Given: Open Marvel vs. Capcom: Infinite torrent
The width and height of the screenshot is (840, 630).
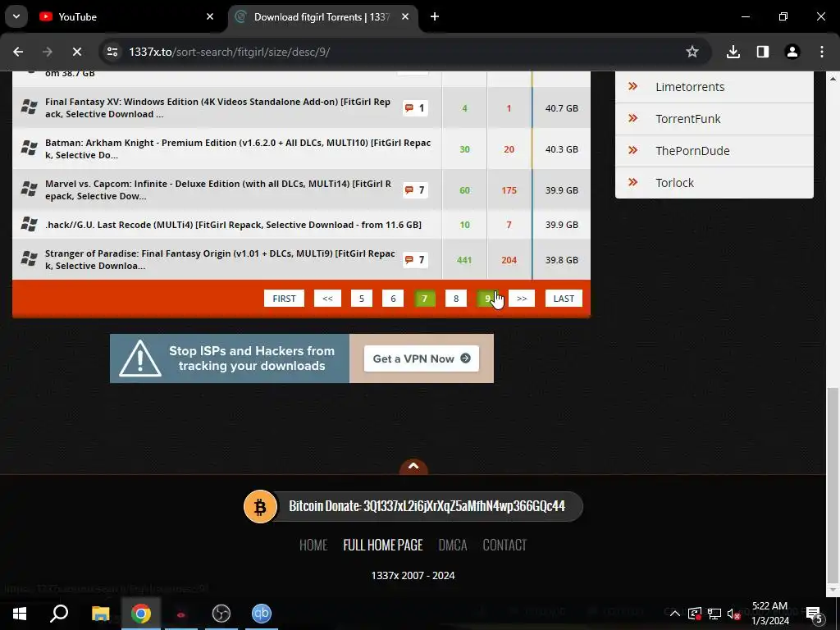Looking at the screenshot, I should pos(218,189).
